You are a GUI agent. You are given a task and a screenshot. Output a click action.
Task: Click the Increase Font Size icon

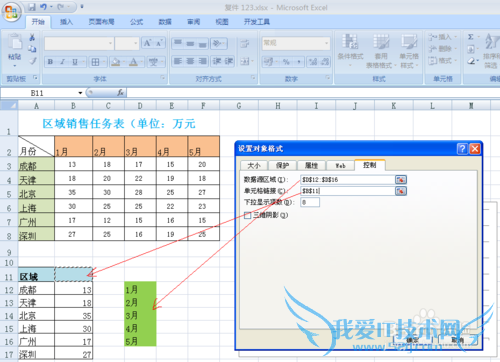coord(147,43)
